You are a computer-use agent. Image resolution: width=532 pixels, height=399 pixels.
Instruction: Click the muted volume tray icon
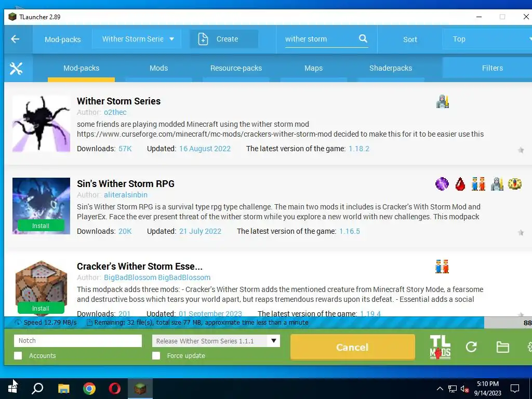coord(464,389)
